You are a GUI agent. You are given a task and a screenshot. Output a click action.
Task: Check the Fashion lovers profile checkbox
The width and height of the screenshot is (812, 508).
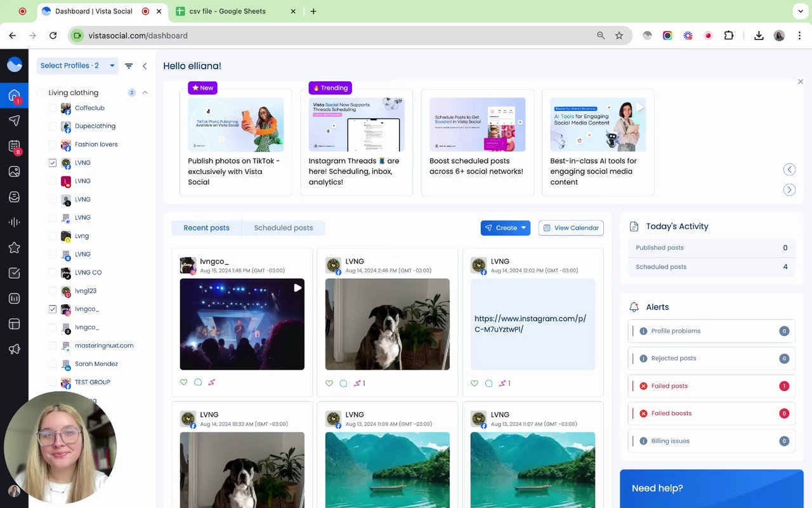click(53, 145)
